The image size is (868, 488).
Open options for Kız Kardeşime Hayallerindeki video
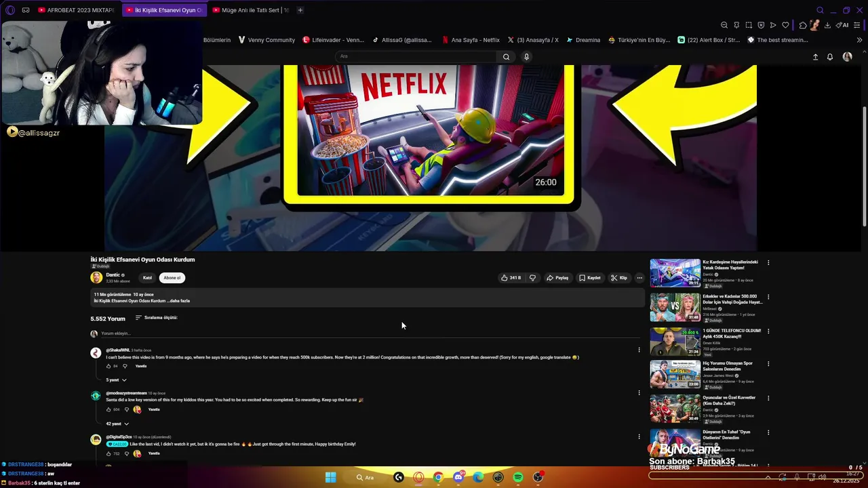768,262
